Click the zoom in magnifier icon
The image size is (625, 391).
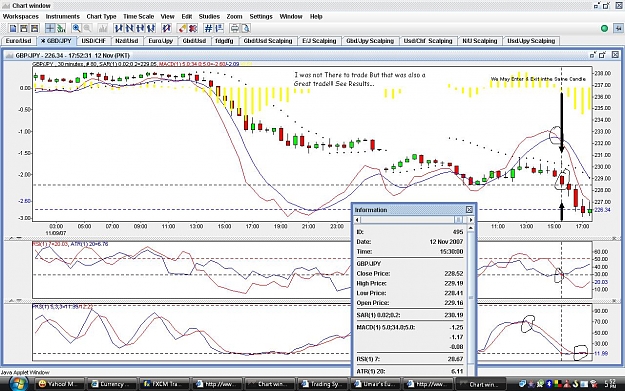[76, 28]
